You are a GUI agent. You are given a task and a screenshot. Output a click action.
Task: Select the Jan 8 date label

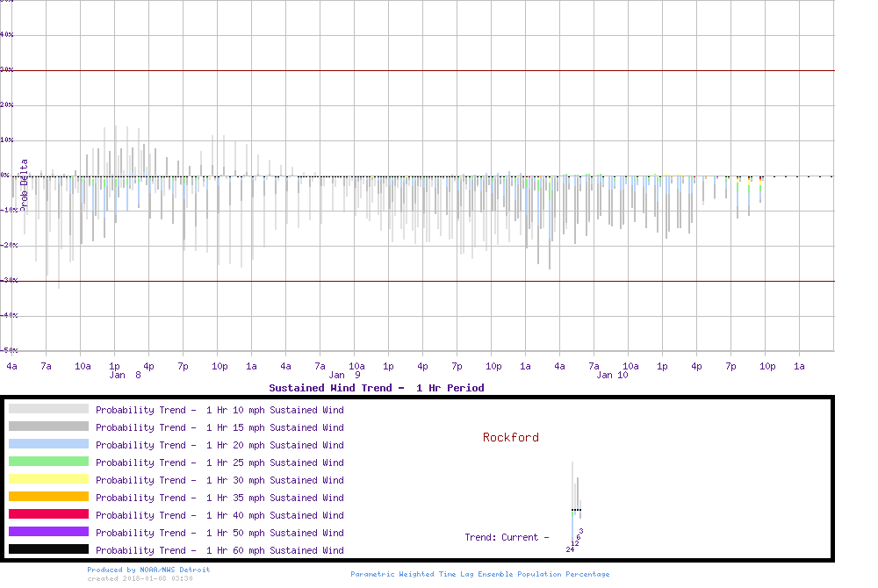pos(125,375)
